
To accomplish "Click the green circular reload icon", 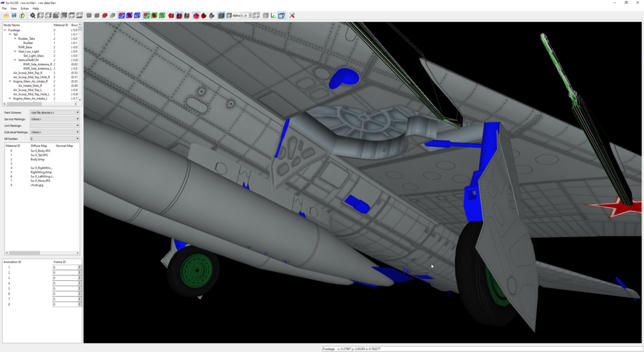I will click(x=22, y=15).
